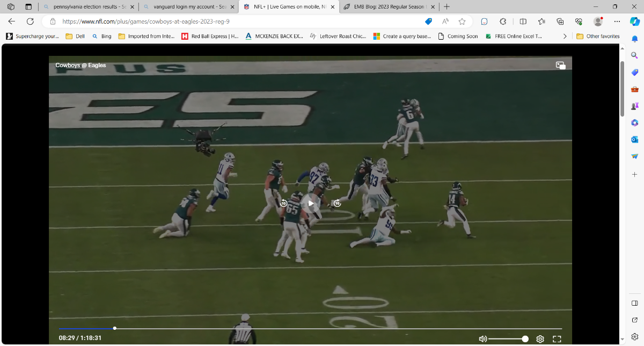Open the Copilot sidebar icon
644x346 pixels.
pyautogui.click(x=634, y=21)
